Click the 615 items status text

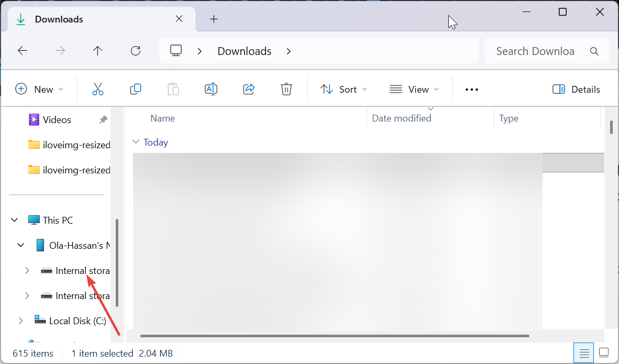point(33,354)
